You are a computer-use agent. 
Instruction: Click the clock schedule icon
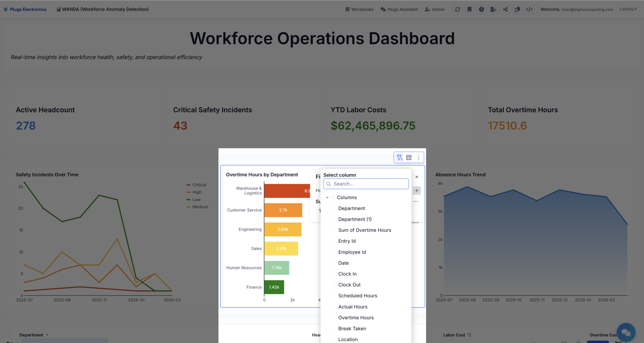point(481,9)
